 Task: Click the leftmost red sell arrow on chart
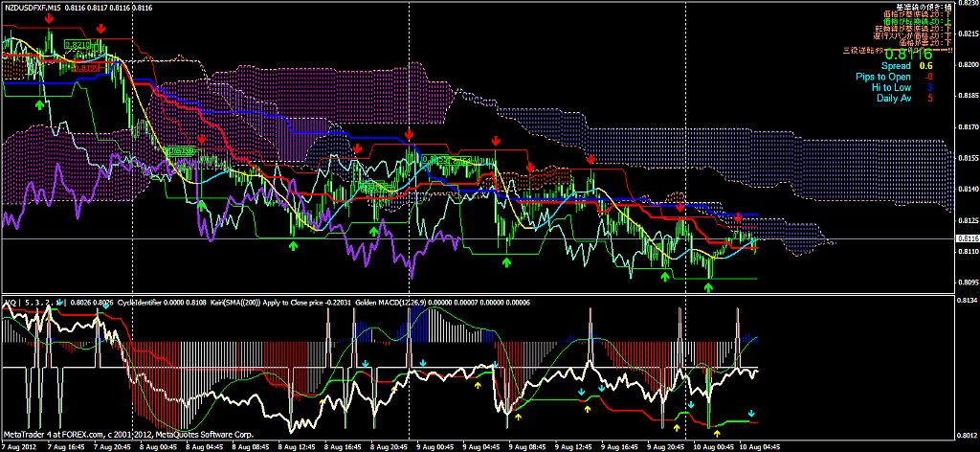[x=49, y=18]
